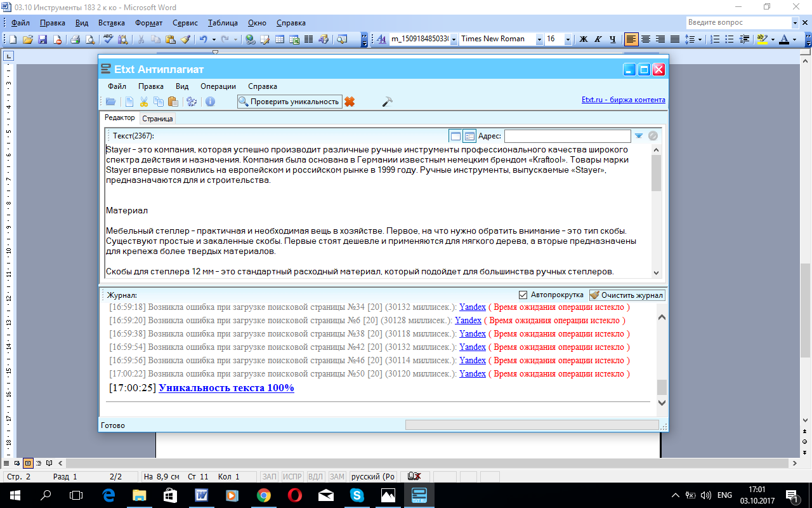Open Уникальность текста 100% link
The image size is (812, 508).
[x=226, y=387]
